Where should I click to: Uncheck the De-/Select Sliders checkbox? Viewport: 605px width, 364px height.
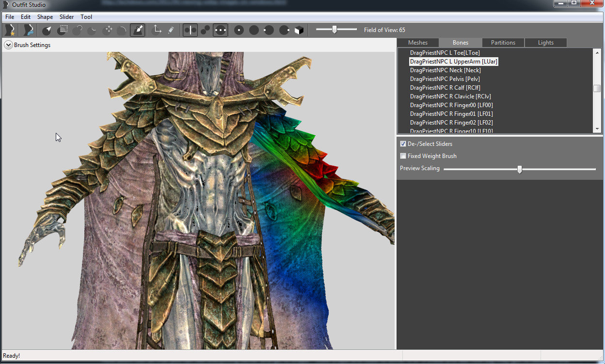click(x=403, y=144)
